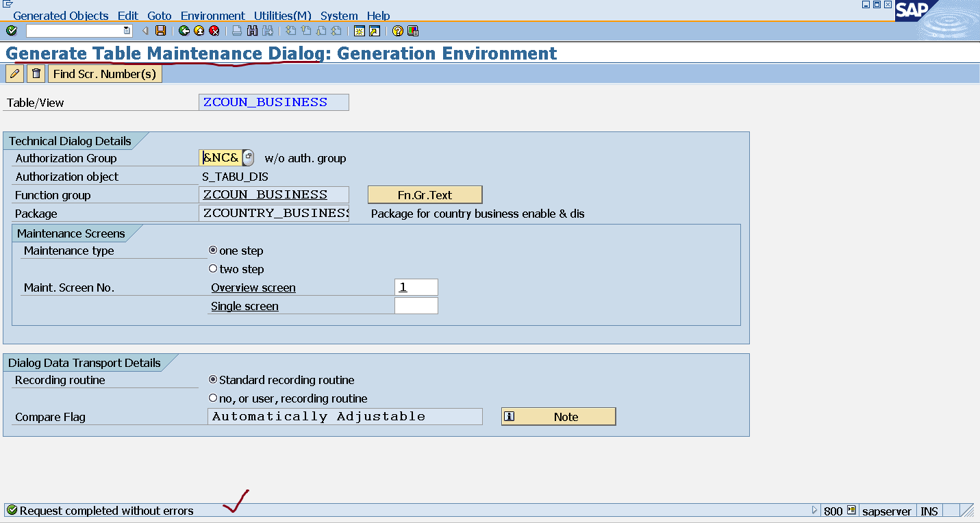Click the Exit icon in the standard toolbar
The height and width of the screenshot is (523, 980).
tap(199, 30)
